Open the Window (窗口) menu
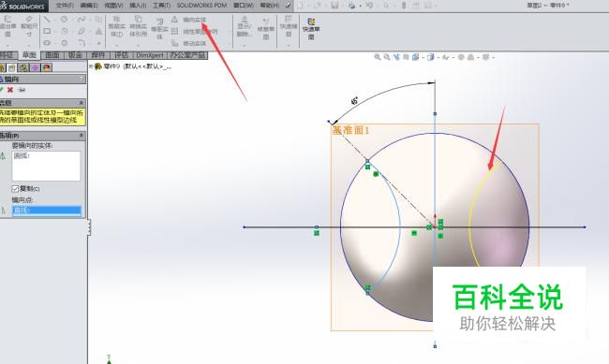 click(244, 6)
